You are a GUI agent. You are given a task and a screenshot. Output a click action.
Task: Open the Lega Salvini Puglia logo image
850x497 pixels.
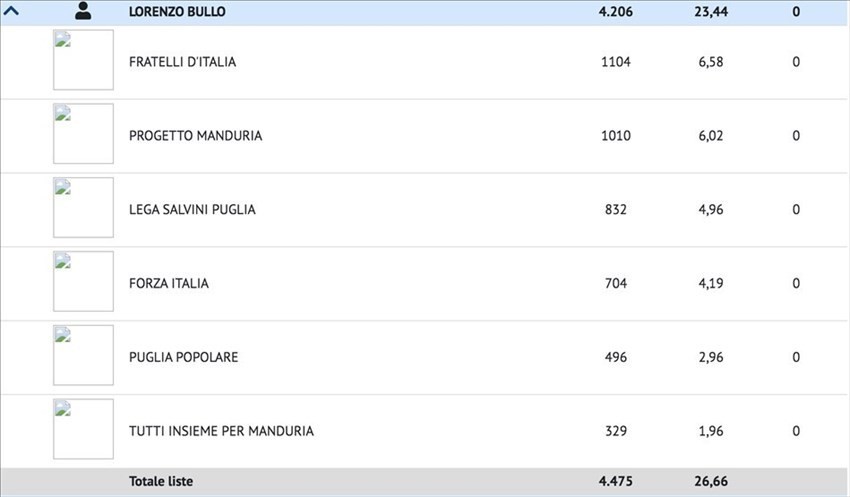coord(83,208)
